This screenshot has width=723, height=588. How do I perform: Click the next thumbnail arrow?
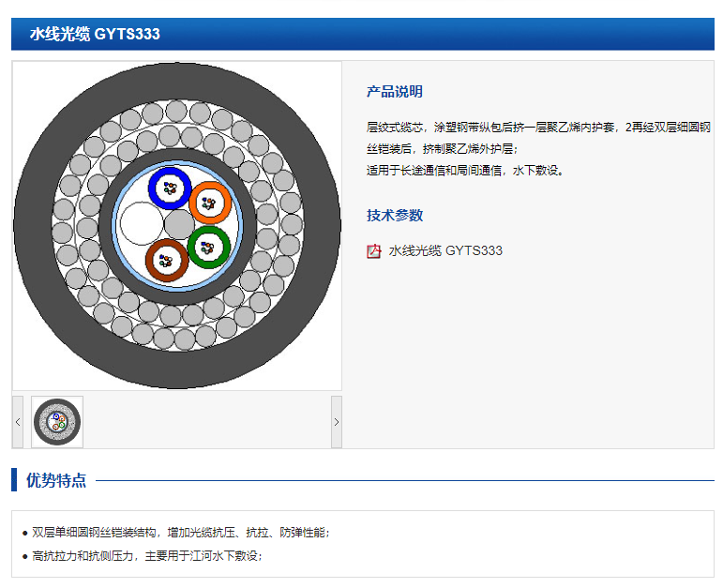[x=337, y=422]
